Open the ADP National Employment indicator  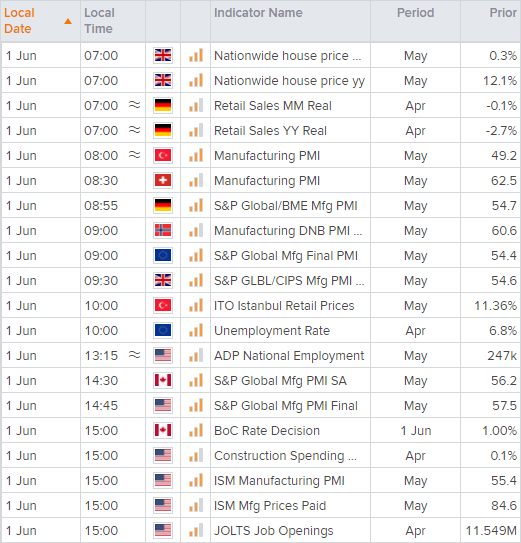(289, 356)
